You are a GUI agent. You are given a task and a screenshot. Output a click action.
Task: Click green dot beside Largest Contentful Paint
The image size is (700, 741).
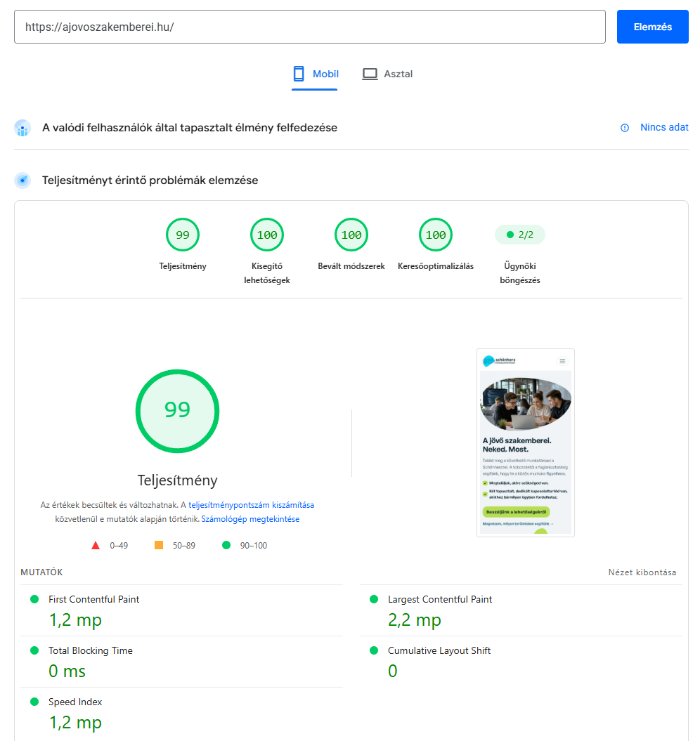point(374,599)
